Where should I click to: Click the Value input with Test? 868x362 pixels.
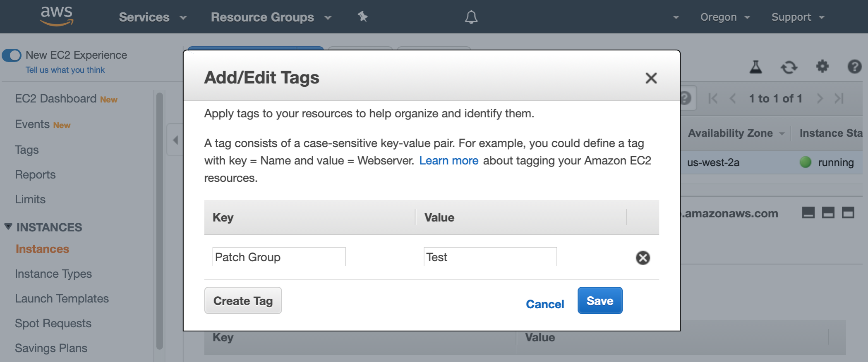[x=490, y=257]
